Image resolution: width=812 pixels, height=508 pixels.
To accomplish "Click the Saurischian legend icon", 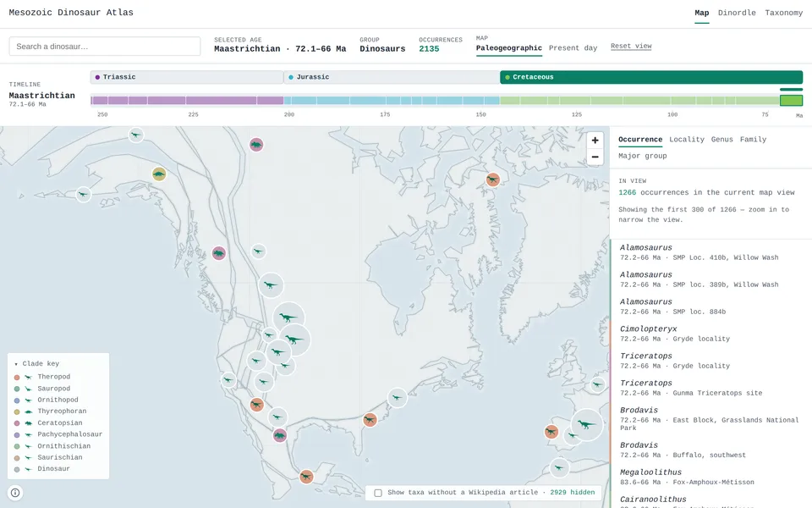I will [x=29, y=457].
